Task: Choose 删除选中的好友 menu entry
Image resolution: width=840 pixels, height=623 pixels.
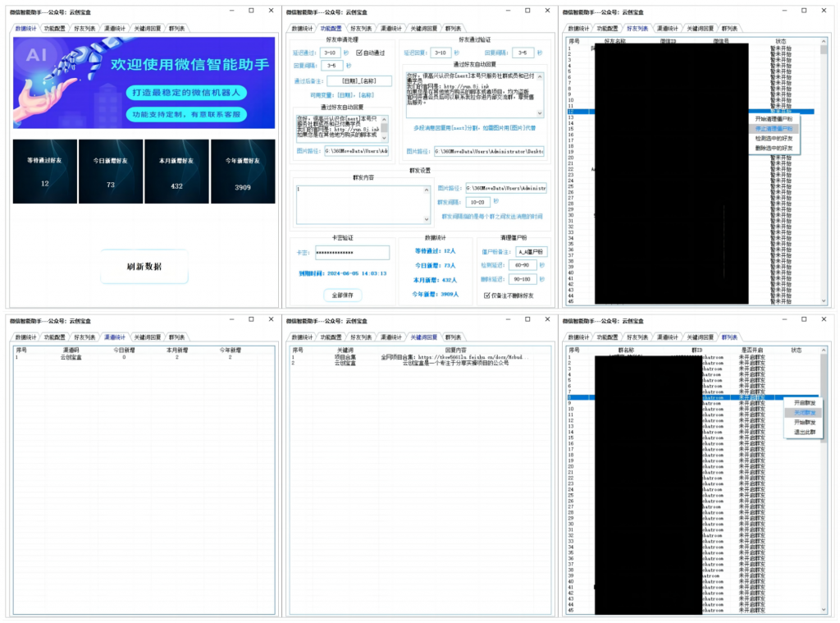Action: point(774,149)
